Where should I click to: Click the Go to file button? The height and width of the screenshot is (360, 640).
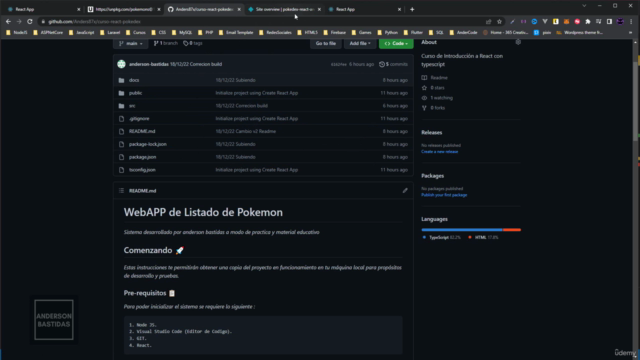pyautogui.click(x=326, y=43)
